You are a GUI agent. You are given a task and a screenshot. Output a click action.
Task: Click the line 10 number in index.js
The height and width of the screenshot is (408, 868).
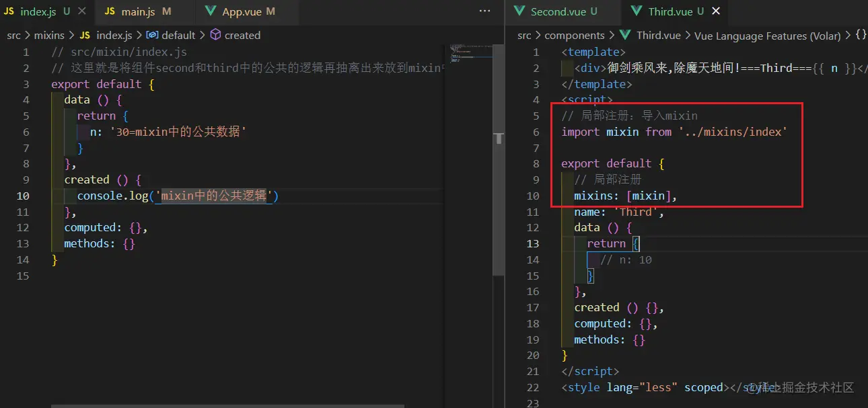(23, 196)
